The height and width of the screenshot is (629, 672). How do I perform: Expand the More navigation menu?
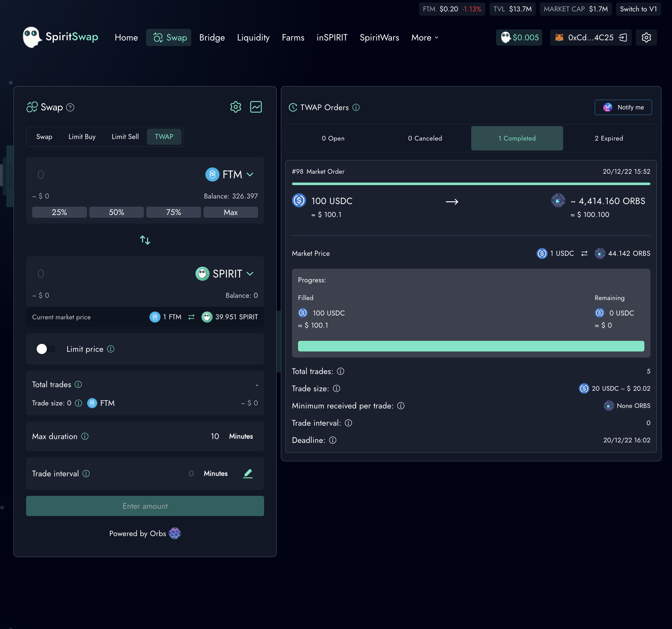(x=425, y=37)
